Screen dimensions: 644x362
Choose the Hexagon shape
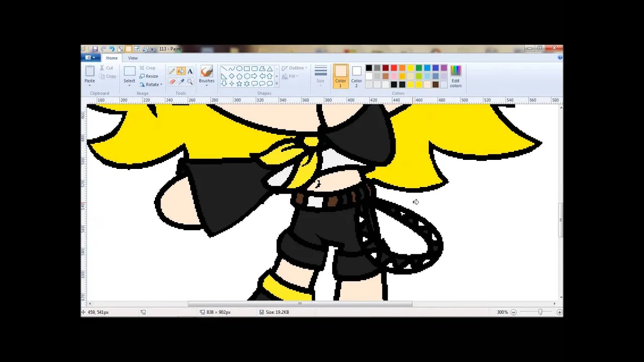[247, 76]
